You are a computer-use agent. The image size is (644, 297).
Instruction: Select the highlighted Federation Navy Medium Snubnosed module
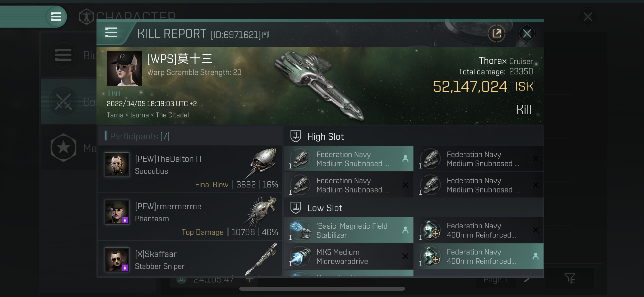point(348,159)
